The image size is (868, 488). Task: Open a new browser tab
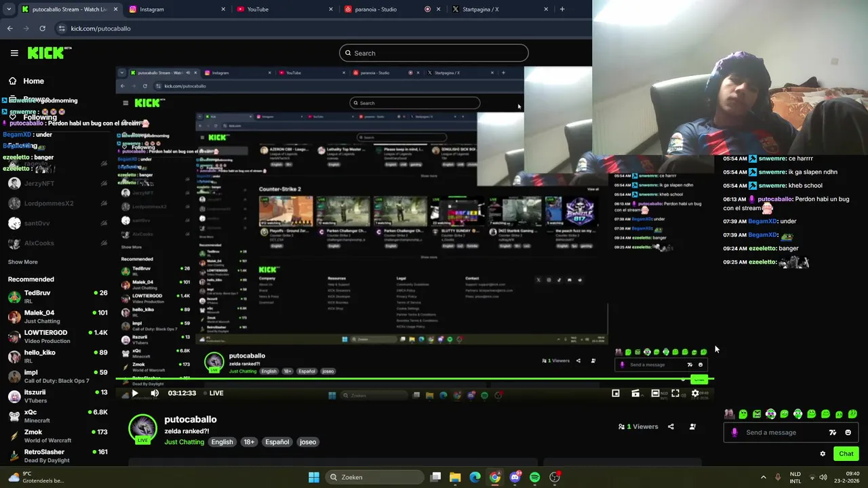[x=562, y=9]
